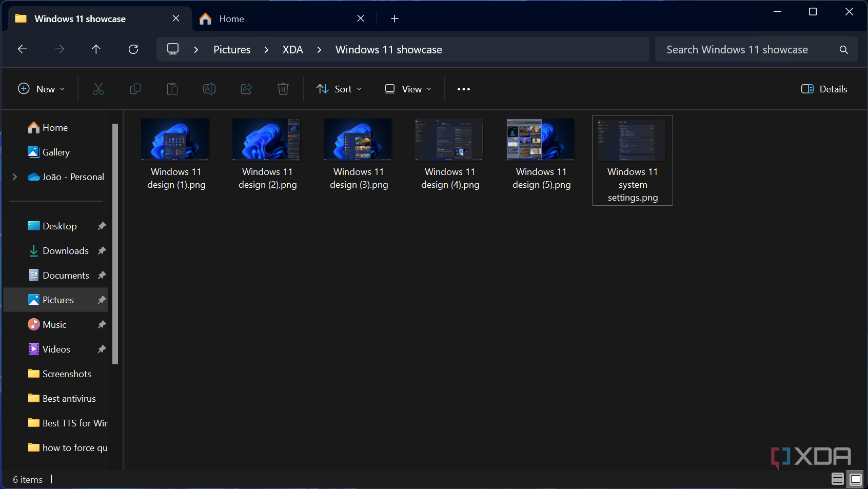Open Screenshots folder in sidebar
Viewport: 868px width, 489px height.
pos(67,374)
